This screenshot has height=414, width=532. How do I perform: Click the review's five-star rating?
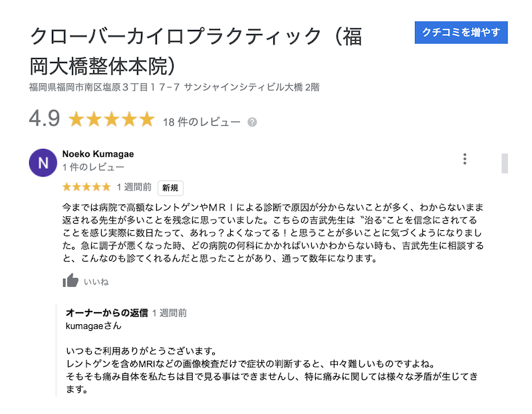click(x=86, y=187)
